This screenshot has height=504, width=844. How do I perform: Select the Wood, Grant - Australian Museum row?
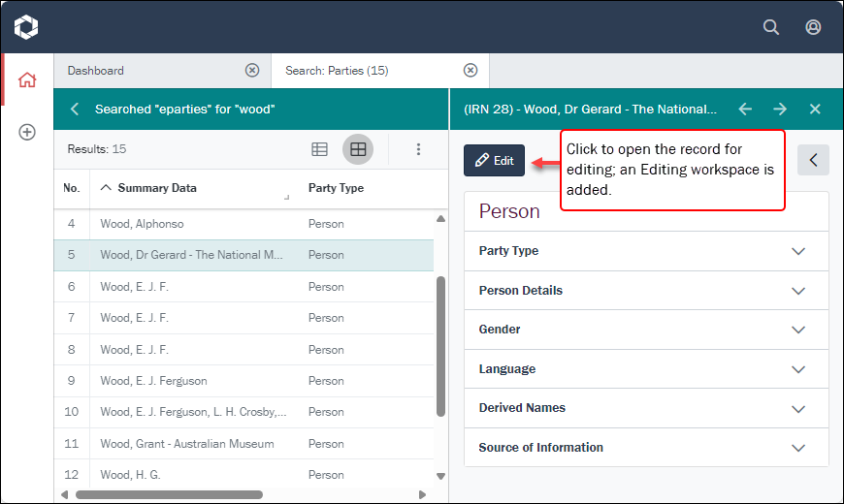(x=187, y=444)
